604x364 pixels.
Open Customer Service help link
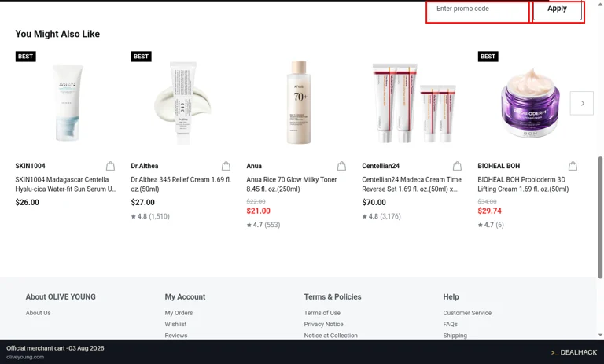pyautogui.click(x=467, y=313)
